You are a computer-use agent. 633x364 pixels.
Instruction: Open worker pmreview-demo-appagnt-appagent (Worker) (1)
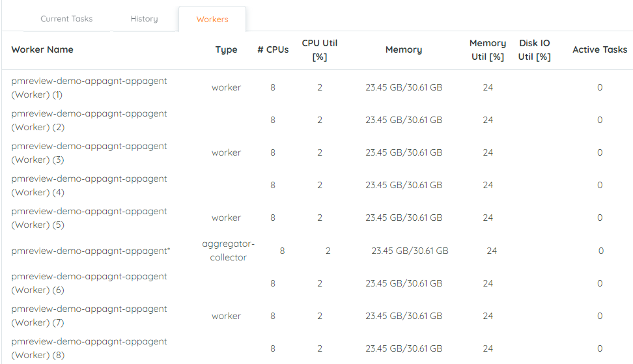(89, 87)
